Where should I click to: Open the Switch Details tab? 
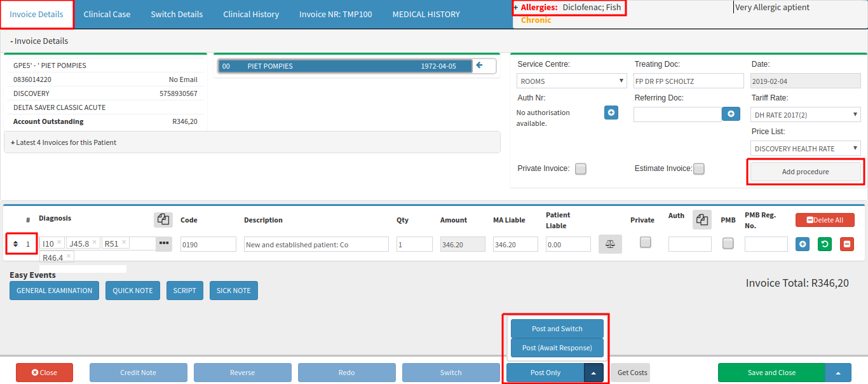(x=177, y=14)
